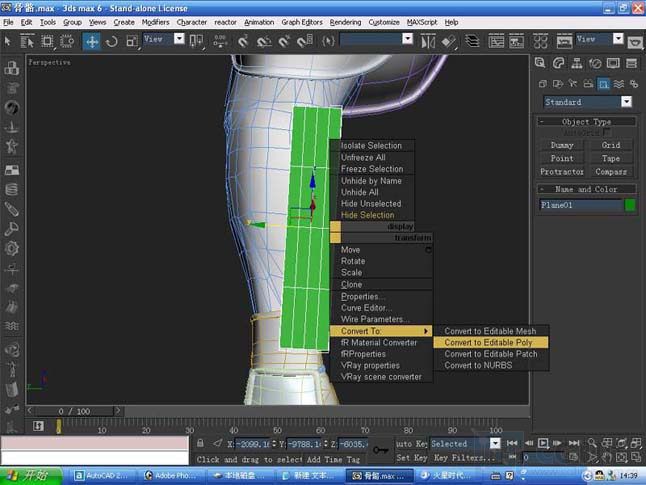Expand the Convert To submenu
The height and width of the screenshot is (485, 646).
point(381,331)
